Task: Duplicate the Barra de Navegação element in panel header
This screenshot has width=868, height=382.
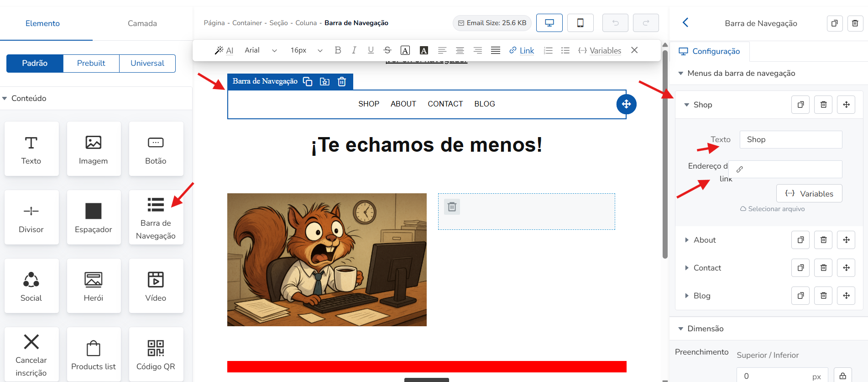Action: click(835, 23)
